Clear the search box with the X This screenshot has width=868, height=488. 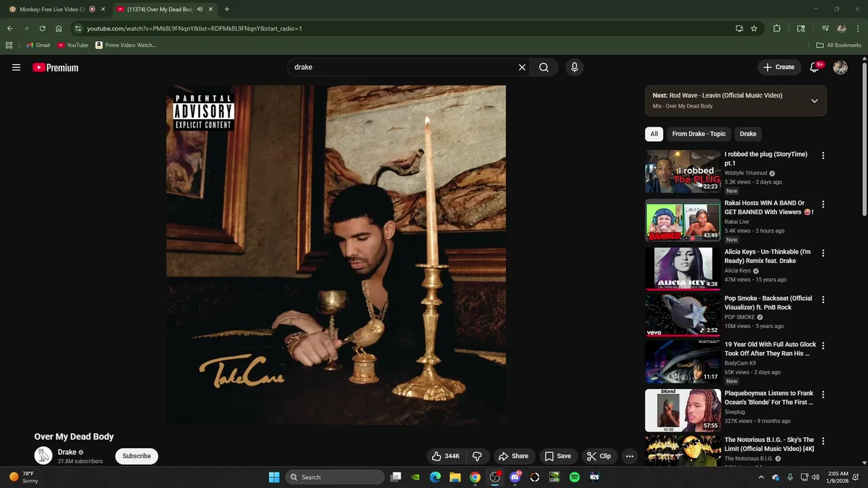click(x=522, y=67)
